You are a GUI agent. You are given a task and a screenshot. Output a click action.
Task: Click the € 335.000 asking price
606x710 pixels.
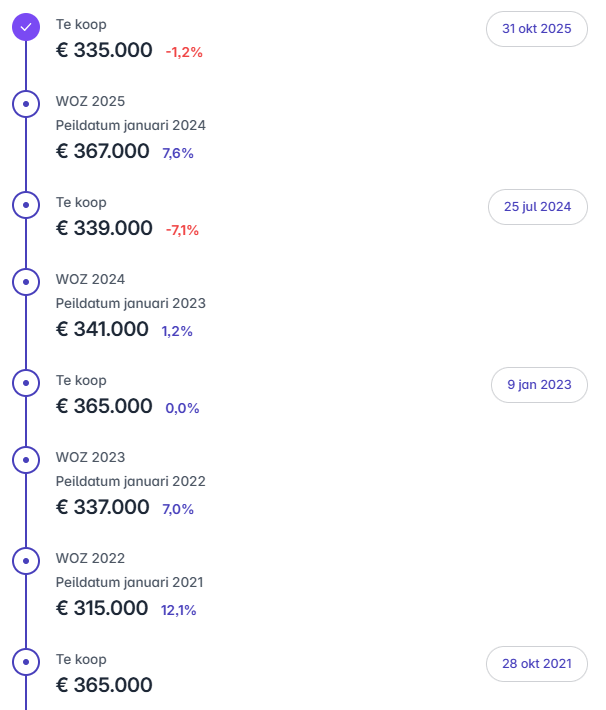(x=105, y=50)
